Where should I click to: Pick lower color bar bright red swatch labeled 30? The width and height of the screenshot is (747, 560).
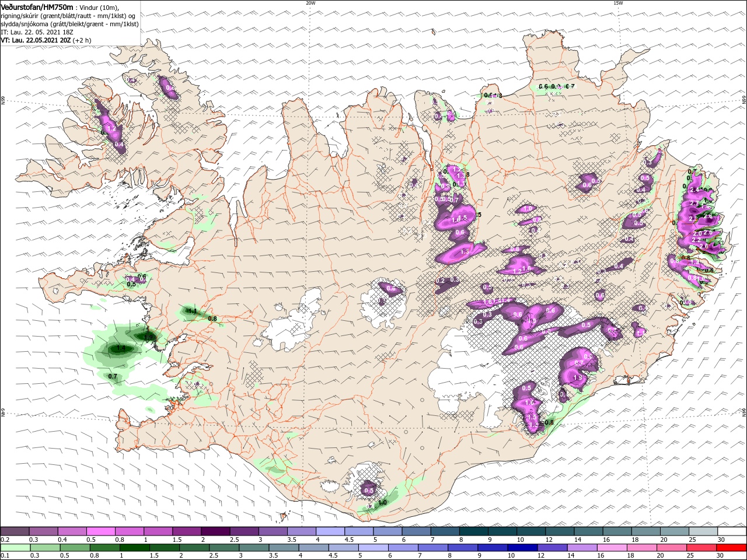[x=731, y=548]
